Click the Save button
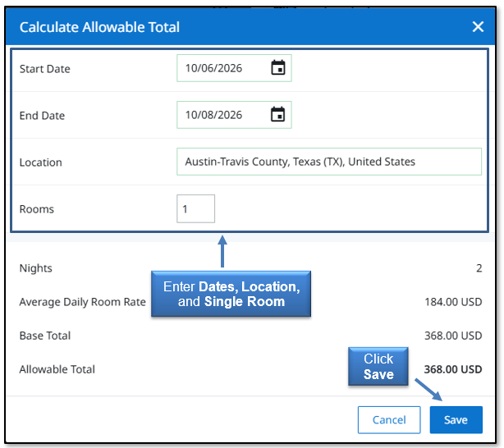 point(456,420)
